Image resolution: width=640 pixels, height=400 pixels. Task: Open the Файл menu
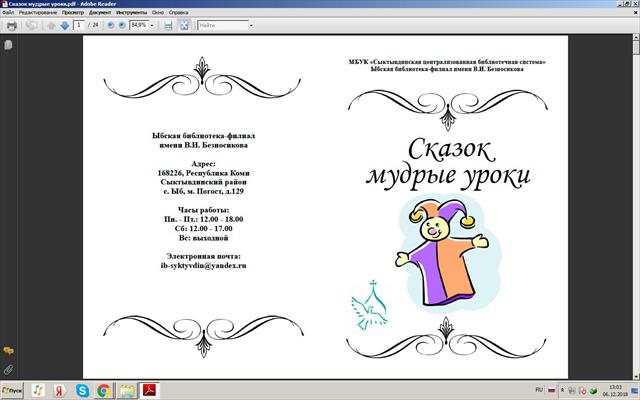[x=8, y=13]
